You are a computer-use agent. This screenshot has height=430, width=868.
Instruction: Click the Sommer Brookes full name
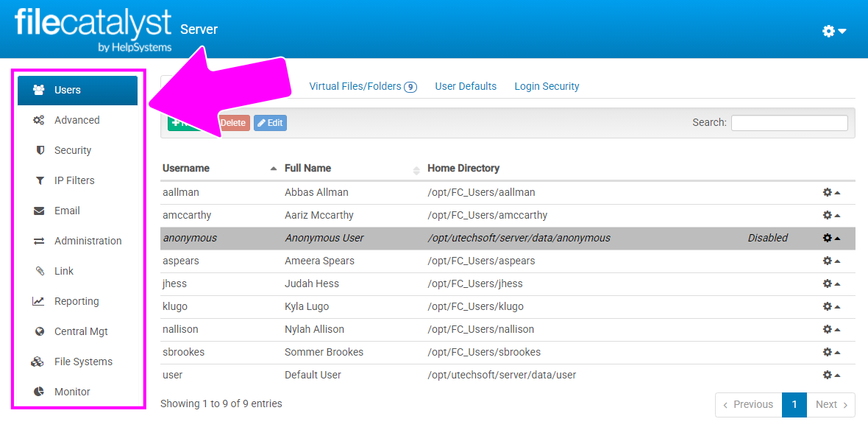(324, 352)
